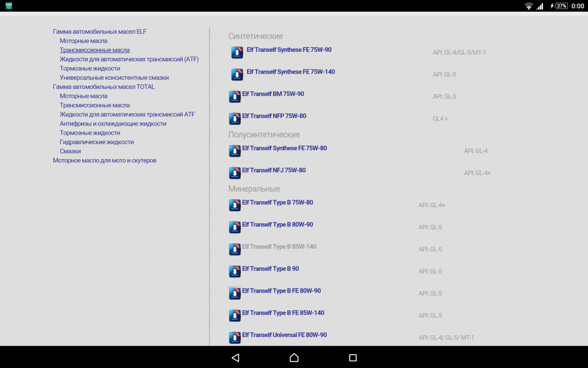This screenshot has height=368, width=588.
Task: Open Elf Tranself Universal FE 80W-90 link
Action: [284, 335]
